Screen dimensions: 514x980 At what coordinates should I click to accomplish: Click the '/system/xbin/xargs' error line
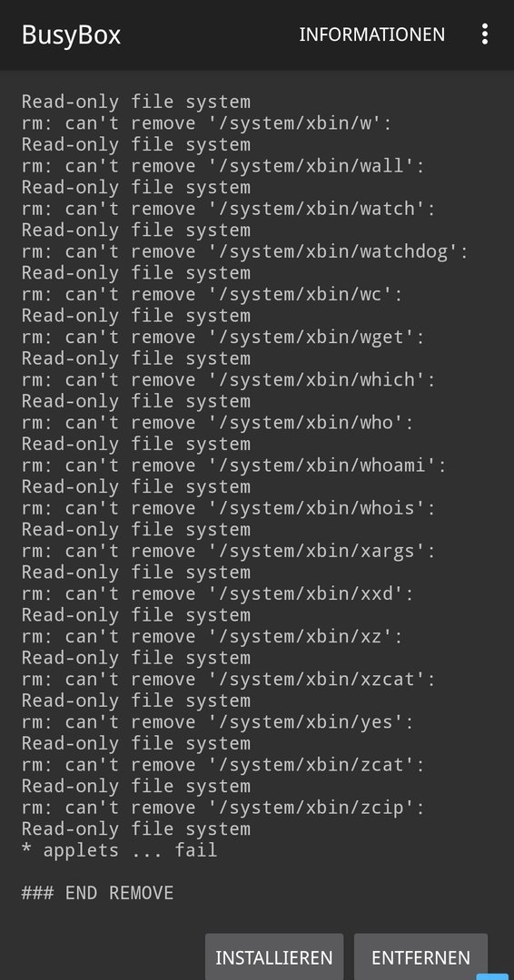click(228, 551)
